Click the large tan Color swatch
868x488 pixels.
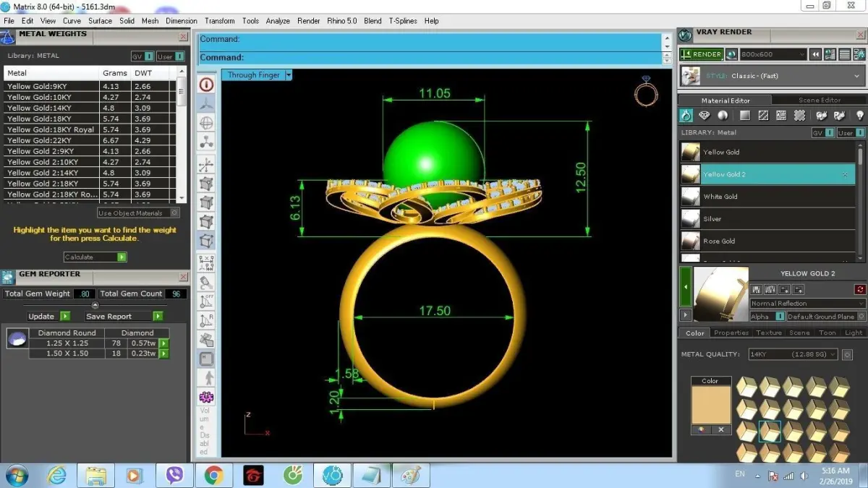pos(710,405)
